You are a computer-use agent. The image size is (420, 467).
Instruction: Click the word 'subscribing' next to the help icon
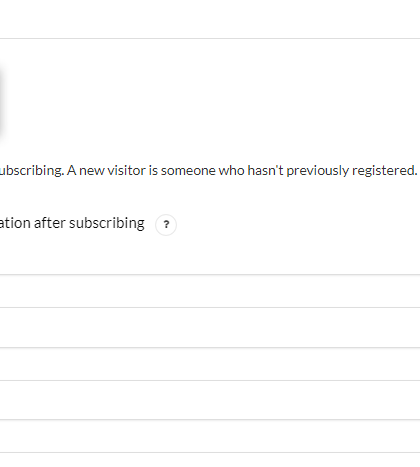[107, 223]
